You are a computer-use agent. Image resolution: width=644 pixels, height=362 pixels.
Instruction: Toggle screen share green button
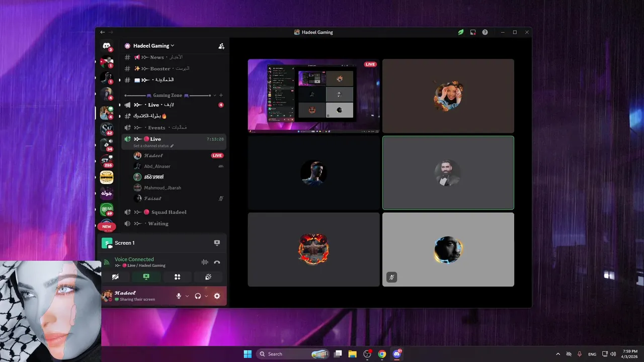tap(146, 277)
